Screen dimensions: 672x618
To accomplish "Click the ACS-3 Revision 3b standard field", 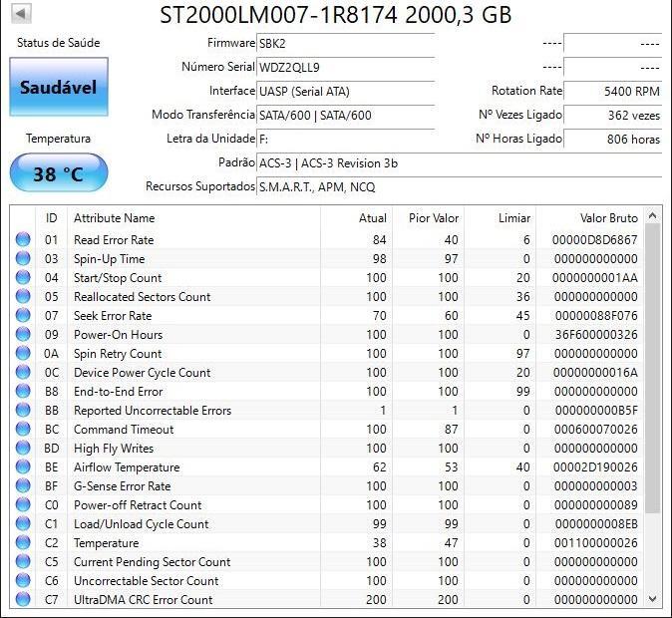I will pos(459,163).
